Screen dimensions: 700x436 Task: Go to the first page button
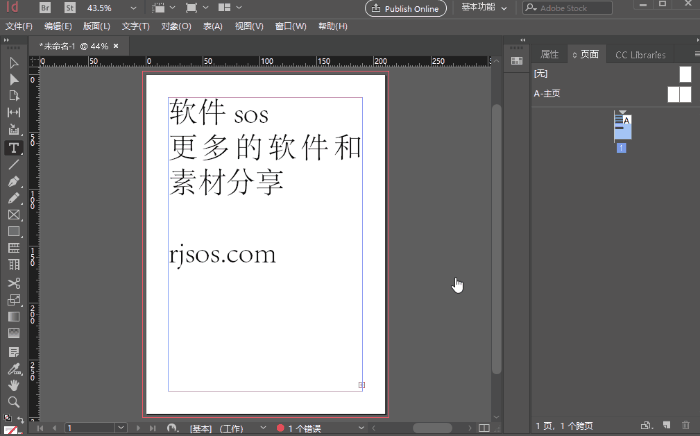(40, 428)
